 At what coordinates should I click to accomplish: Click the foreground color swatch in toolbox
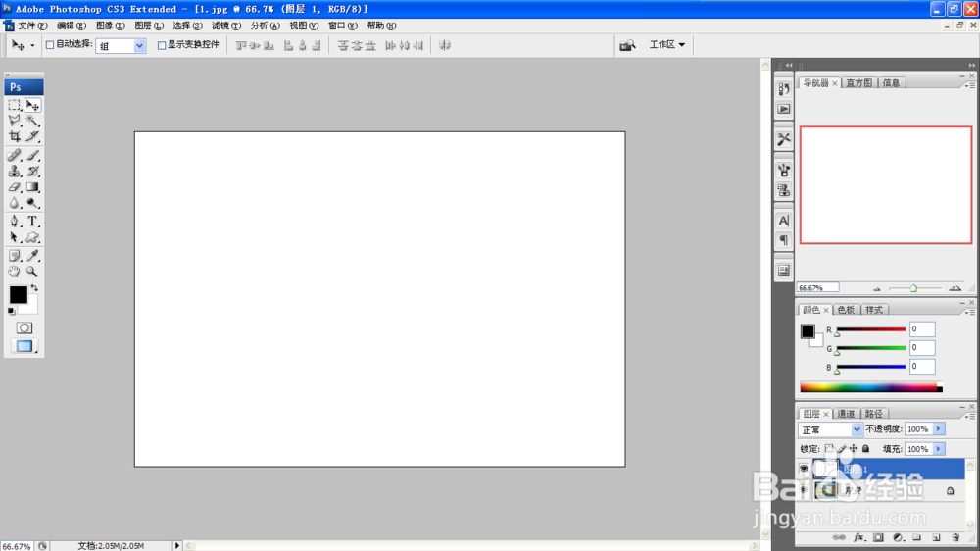(x=18, y=294)
